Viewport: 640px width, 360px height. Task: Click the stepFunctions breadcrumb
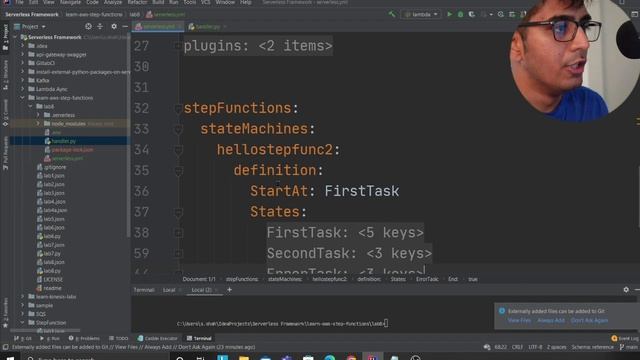pyautogui.click(x=242, y=279)
